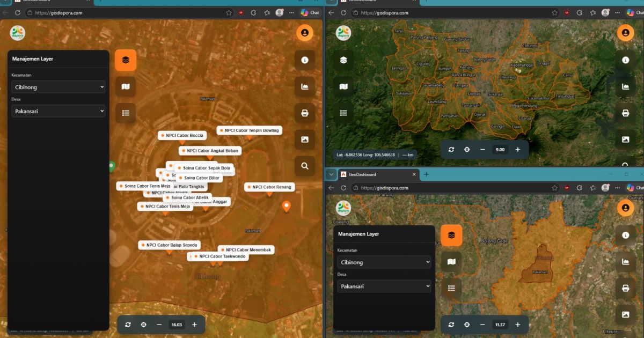Viewport: 644px width, 338px height.
Task: Click the refresh icon in the map zoom bar
Action: [128, 324]
